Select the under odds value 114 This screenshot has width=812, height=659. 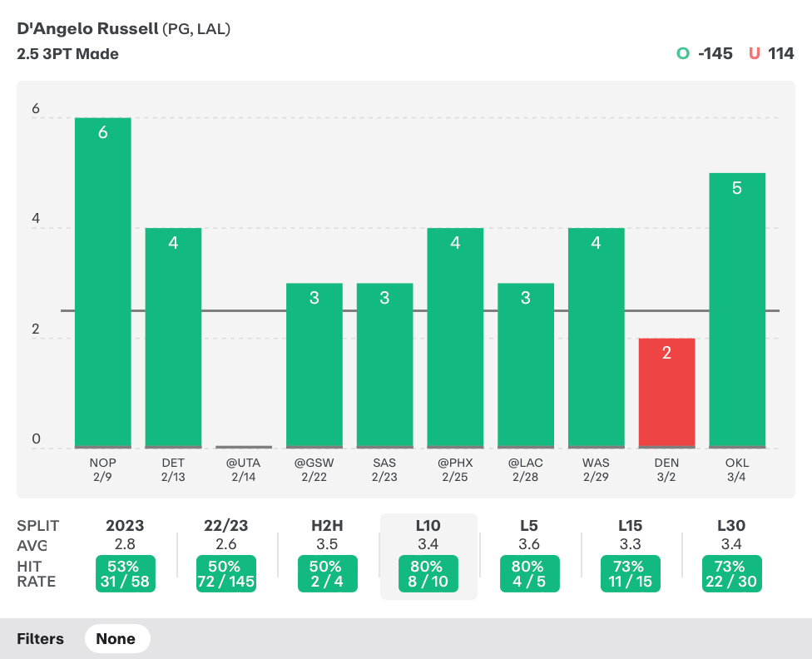tap(781, 53)
